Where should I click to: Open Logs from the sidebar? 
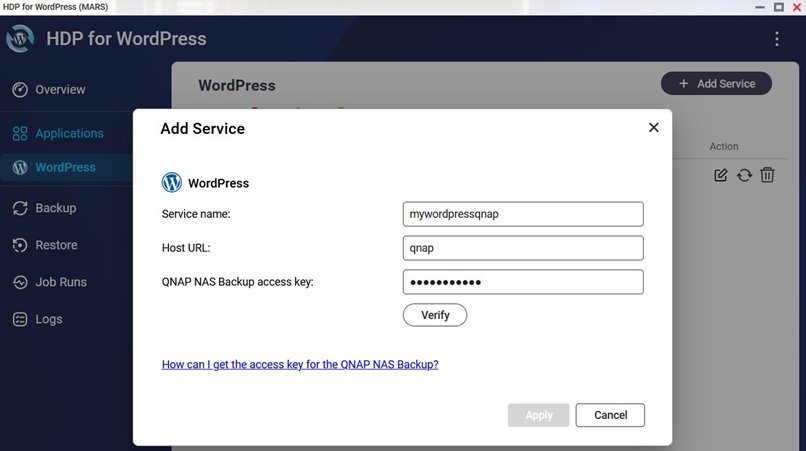(x=48, y=319)
